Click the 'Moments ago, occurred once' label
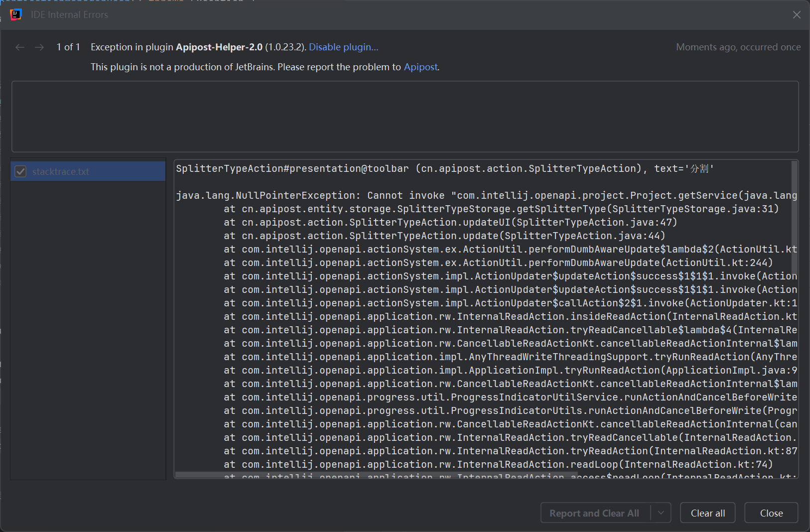The image size is (810, 532). [738, 47]
